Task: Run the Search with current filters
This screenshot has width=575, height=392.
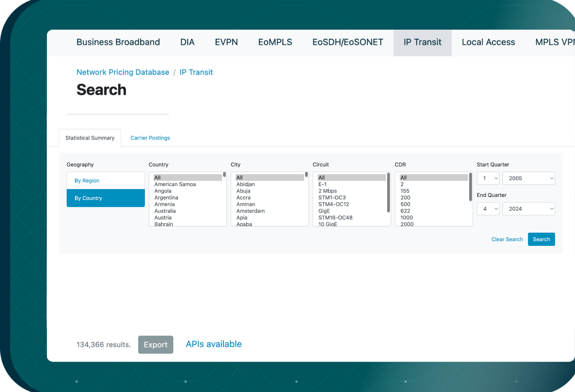Action: [541, 239]
